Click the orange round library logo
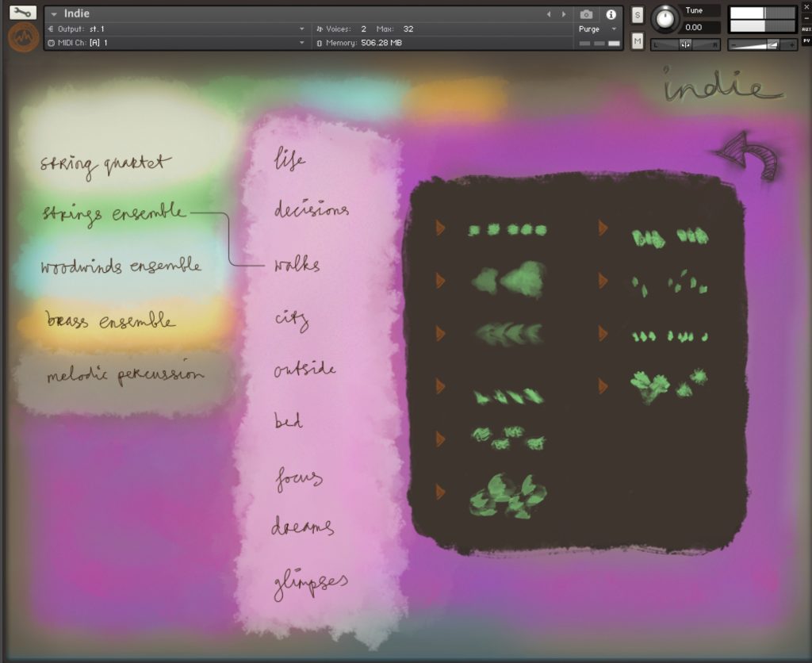Viewport: 812px width, 663px height. tap(23, 36)
